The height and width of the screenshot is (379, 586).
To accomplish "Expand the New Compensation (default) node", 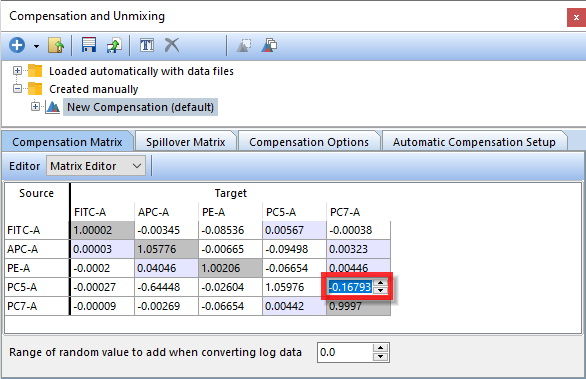I will [35, 107].
